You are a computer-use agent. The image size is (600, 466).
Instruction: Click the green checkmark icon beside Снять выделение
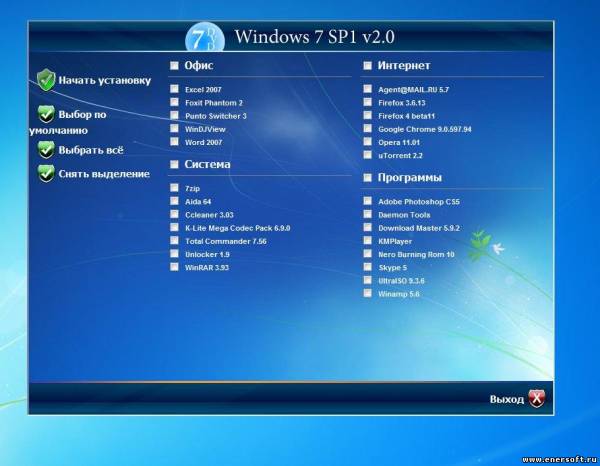click(x=46, y=173)
